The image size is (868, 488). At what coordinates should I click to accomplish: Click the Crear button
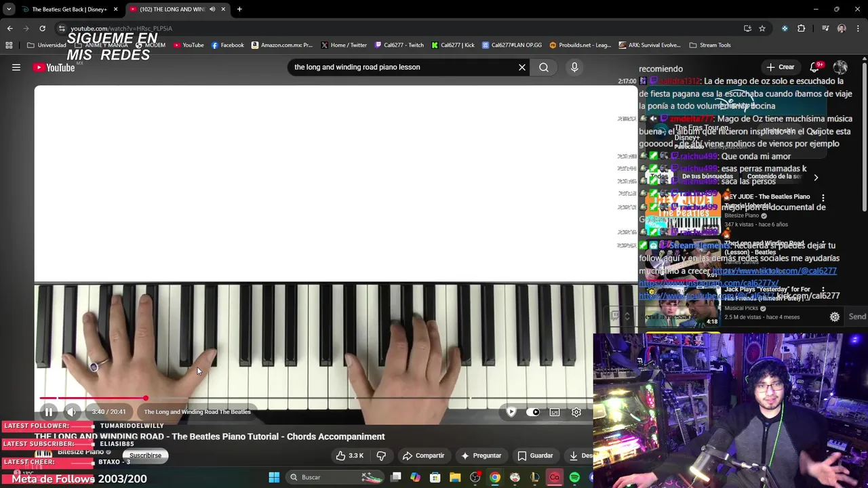pos(781,67)
